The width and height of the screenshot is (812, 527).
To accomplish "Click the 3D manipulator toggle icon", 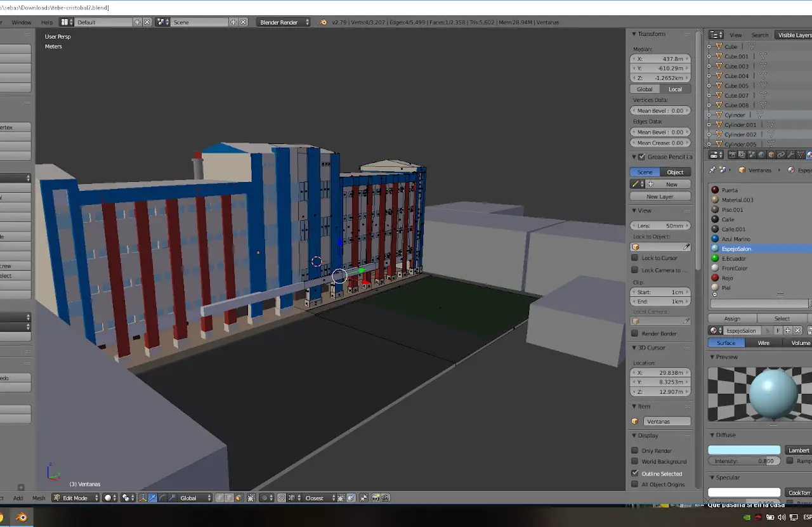I will coord(143,498).
